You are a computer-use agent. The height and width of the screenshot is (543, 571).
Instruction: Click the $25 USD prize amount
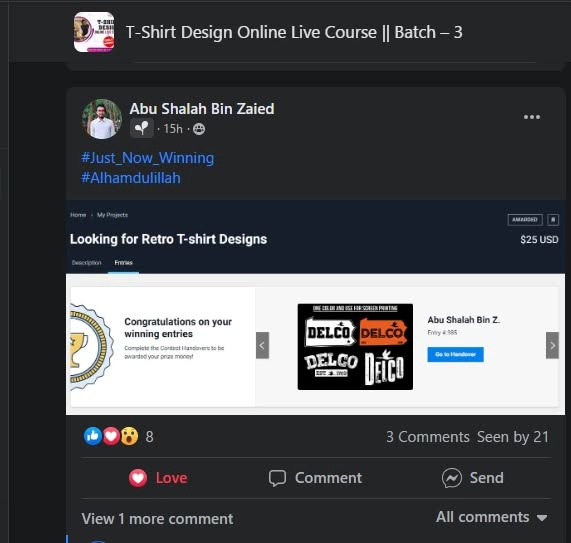pyautogui.click(x=539, y=239)
